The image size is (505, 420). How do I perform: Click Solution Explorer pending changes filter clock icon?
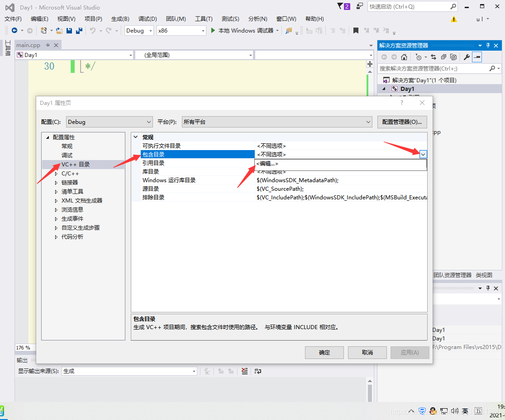pyautogui.click(x=419, y=57)
